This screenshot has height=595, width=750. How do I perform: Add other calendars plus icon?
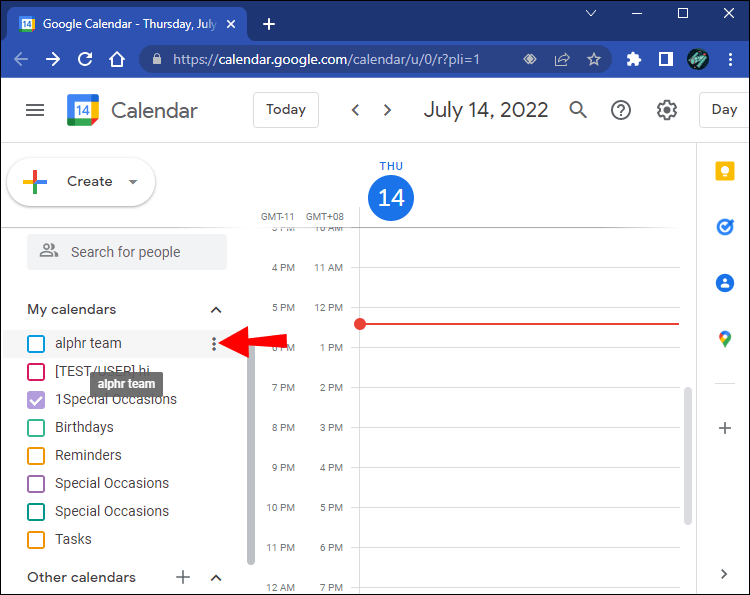(183, 577)
